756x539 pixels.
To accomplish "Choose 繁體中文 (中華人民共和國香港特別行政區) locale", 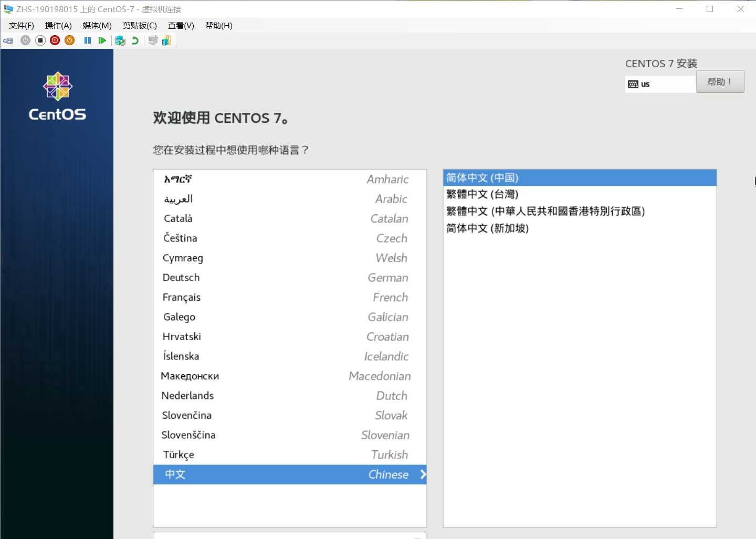I will pyautogui.click(x=580, y=212).
